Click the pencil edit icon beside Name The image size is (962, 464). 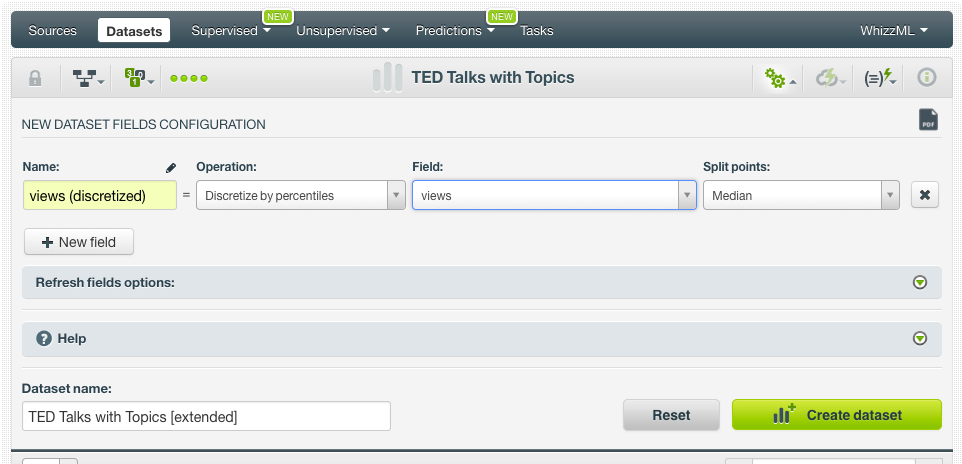(170, 168)
